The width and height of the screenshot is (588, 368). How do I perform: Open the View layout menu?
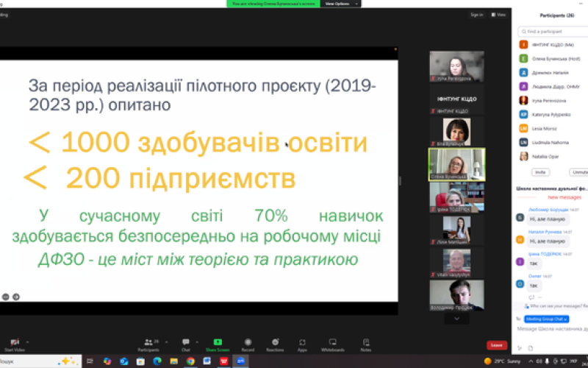(499, 15)
